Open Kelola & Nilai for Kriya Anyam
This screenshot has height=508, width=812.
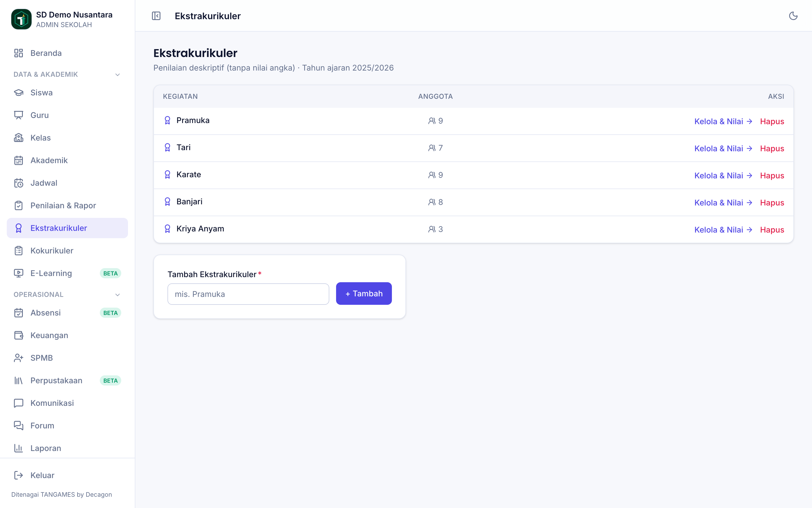click(723, 230)
